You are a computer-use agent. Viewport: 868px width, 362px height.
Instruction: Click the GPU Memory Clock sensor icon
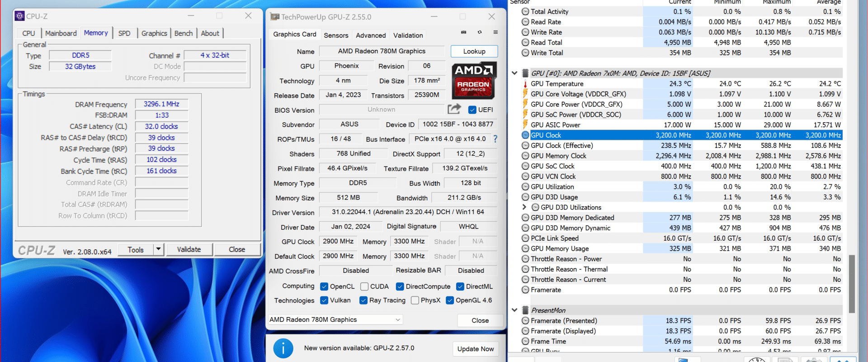[525, 156]
